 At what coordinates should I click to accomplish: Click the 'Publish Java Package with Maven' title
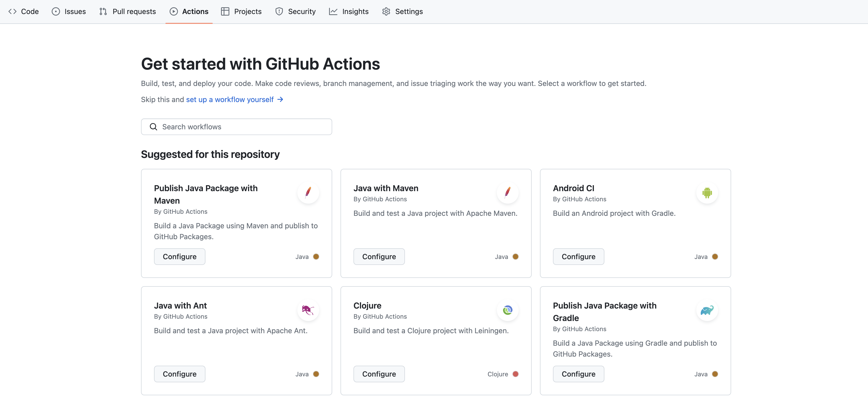pos(206,195)
